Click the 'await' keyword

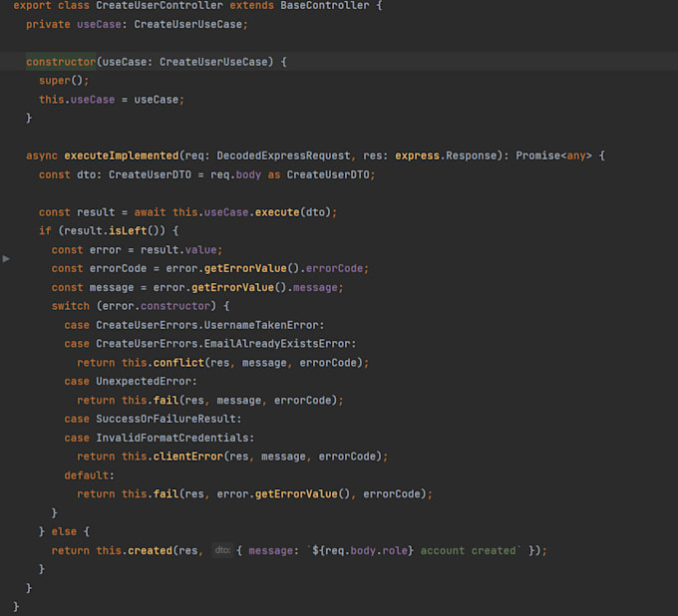pos(150,212)
